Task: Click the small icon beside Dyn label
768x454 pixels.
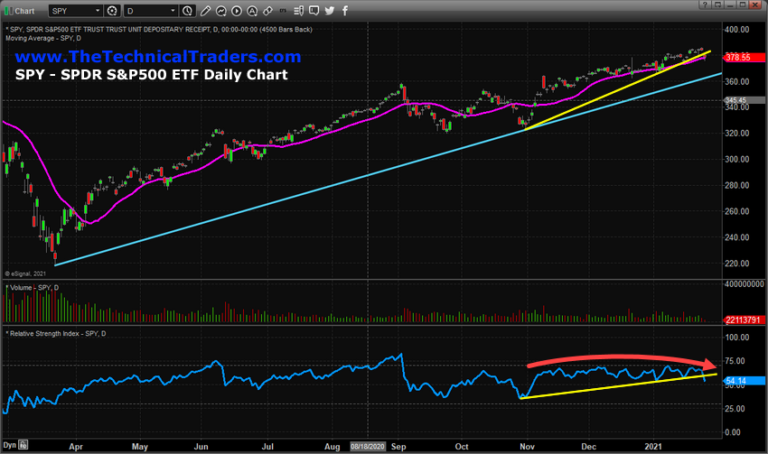Action: tap(21, 446)
